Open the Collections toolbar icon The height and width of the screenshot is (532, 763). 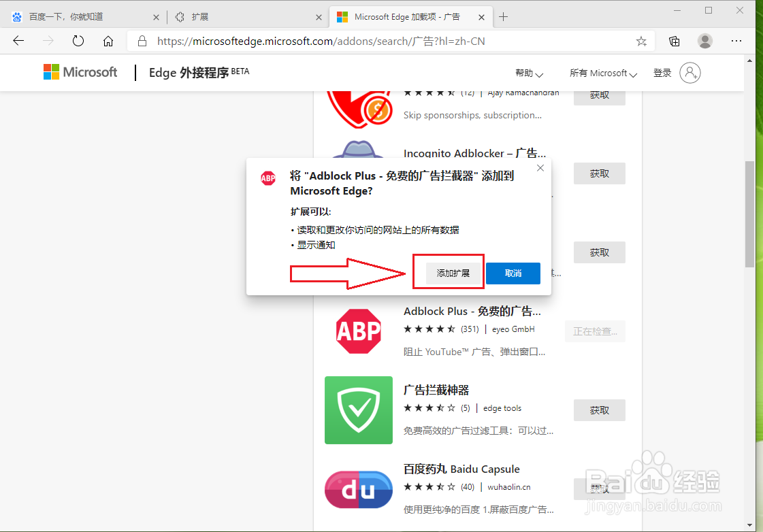point(675,41)
